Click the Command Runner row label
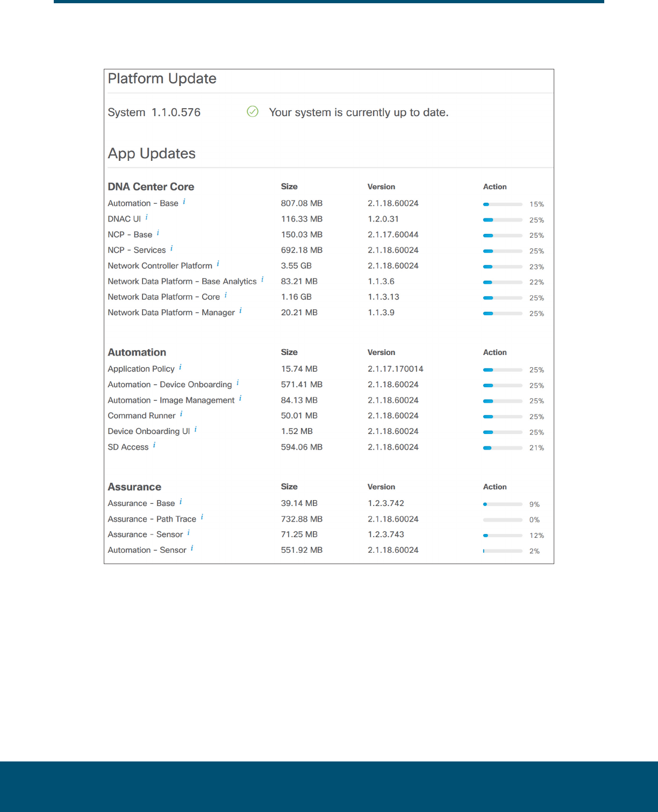Viewport: 658px width, 812px height. tap(141, 416)
